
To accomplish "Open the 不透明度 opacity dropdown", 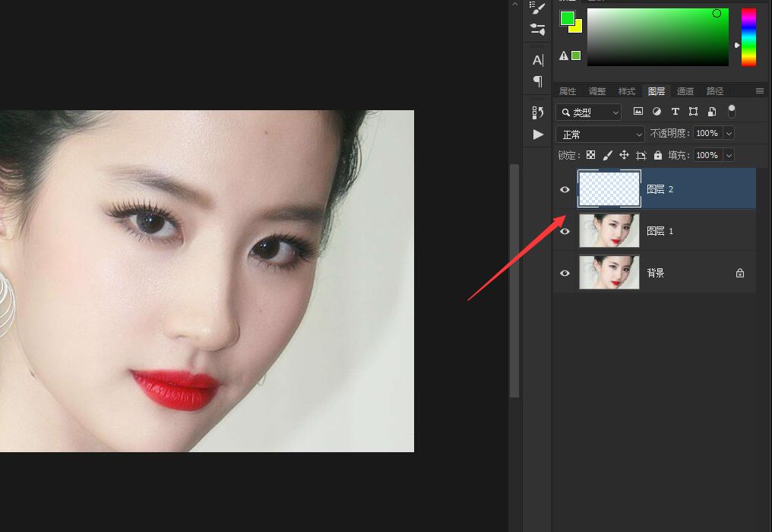I will (x=729, y=133).
